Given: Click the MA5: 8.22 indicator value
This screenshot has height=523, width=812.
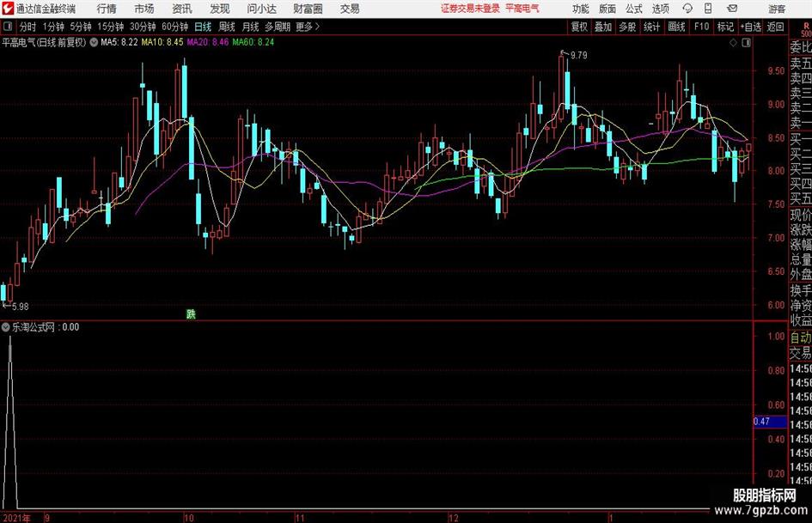Looking at the screenshot, I should click(119, 42).
